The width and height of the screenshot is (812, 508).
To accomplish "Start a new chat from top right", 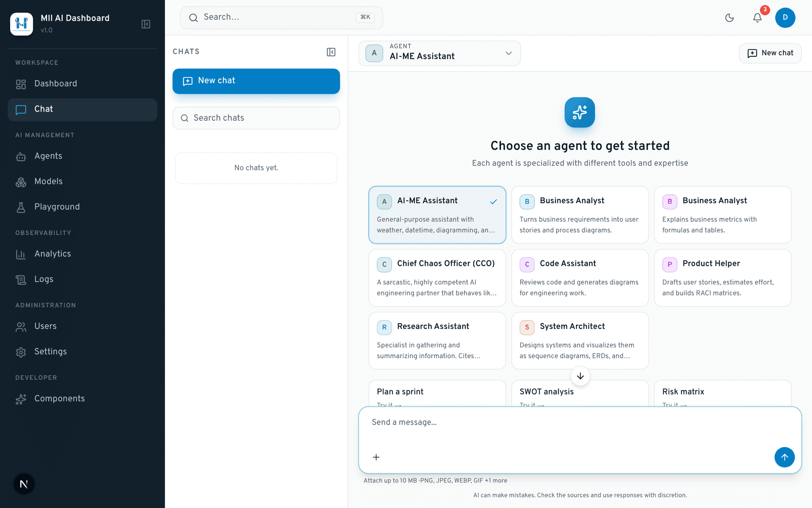I will [770, 53].
